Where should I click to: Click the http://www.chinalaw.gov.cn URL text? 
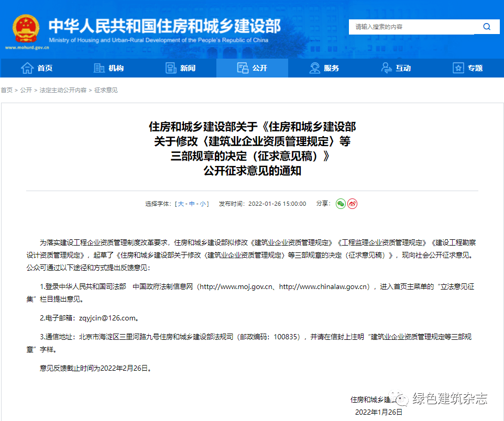(323, 286)
